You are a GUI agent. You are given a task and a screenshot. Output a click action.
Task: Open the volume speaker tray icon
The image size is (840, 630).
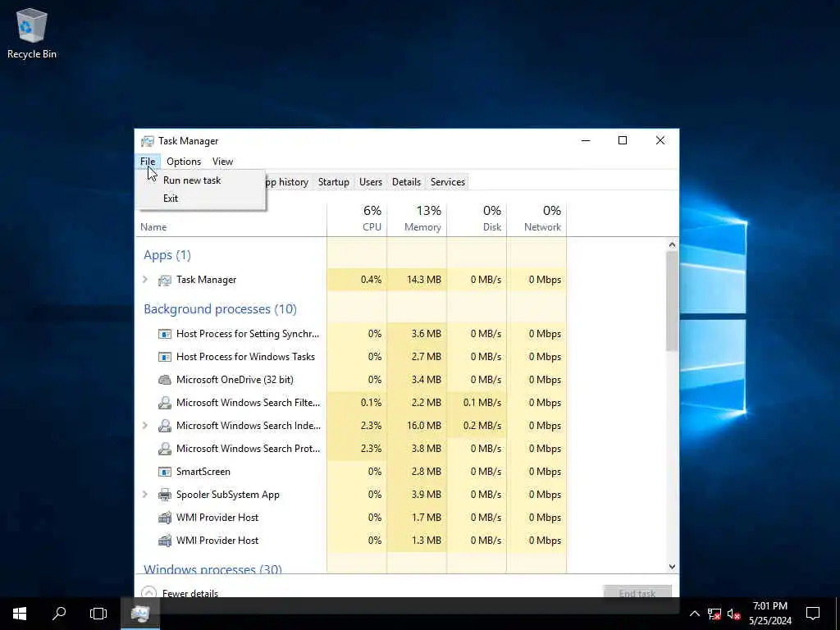click(733, 614)
